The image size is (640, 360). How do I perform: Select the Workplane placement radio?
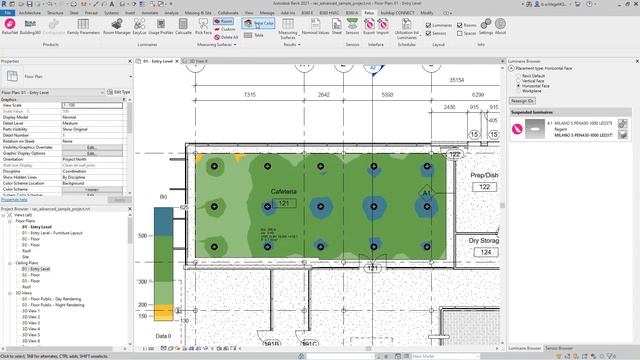click(518, 91)
